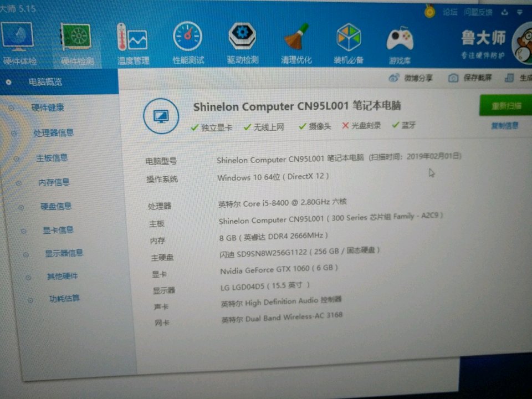
Task: Click the 网卡 row label
Action: [162, 323]
